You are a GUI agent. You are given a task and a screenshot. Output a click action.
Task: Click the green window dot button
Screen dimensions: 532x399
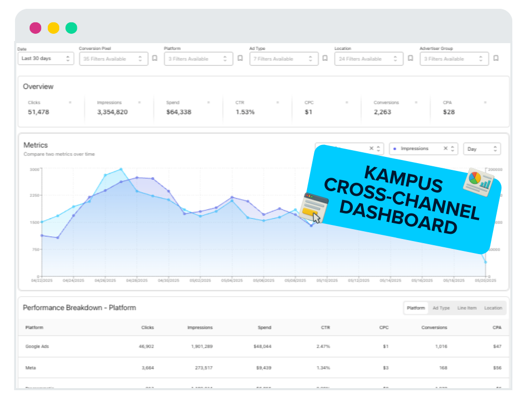pos(71,28)
